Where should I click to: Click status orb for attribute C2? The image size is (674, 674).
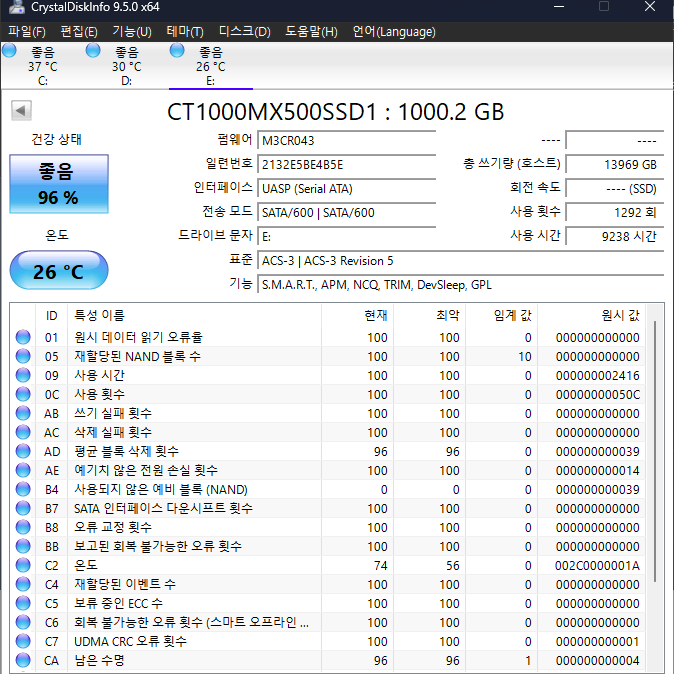(23, 565)
